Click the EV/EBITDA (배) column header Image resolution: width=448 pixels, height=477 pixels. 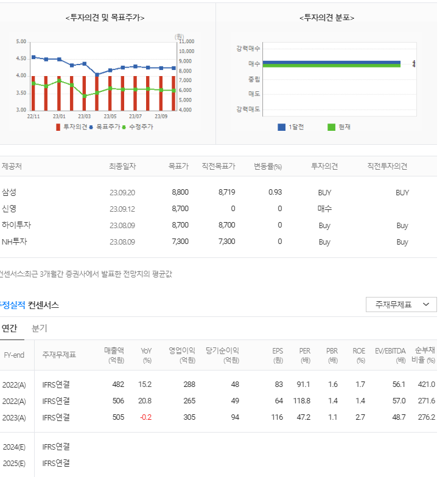[390, 355]
